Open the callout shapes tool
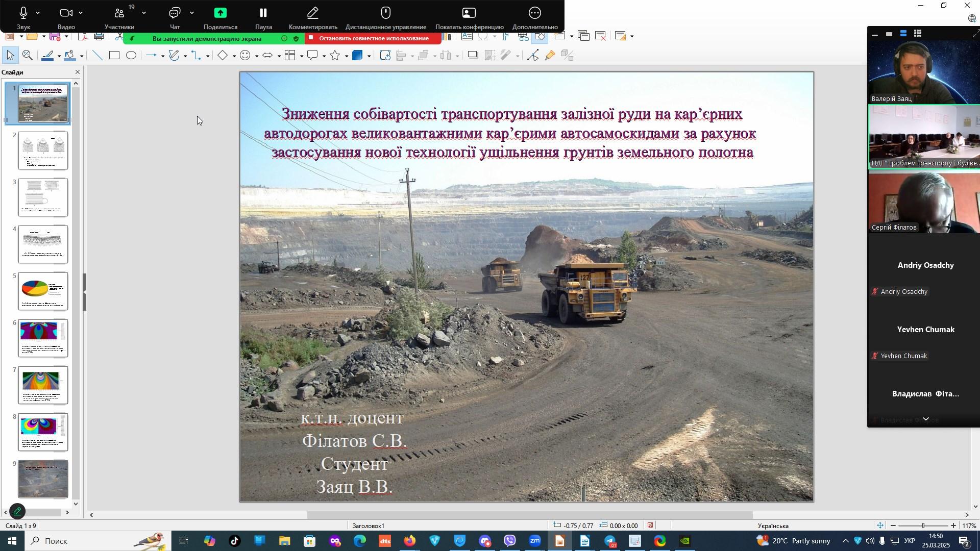The width and height of the screenshot is (980, 551). click(x=313, y=56)
